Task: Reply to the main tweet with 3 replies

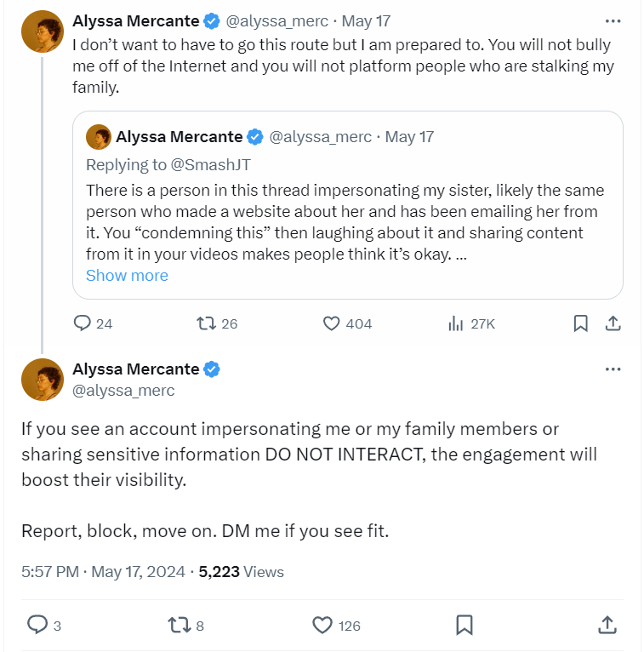Action: (37, 626)
